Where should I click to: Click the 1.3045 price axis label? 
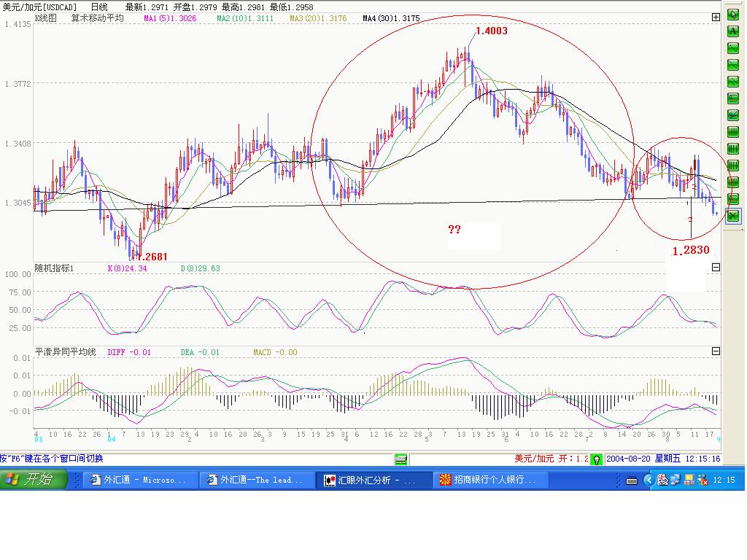coord(18,203)
